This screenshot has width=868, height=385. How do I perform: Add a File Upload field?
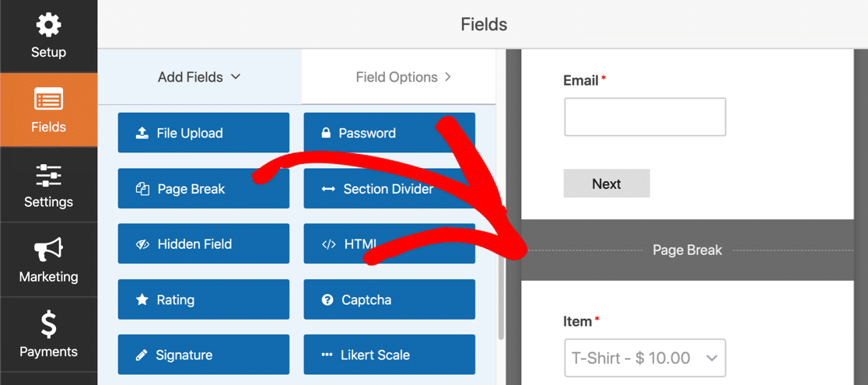(x=204, y=133)
